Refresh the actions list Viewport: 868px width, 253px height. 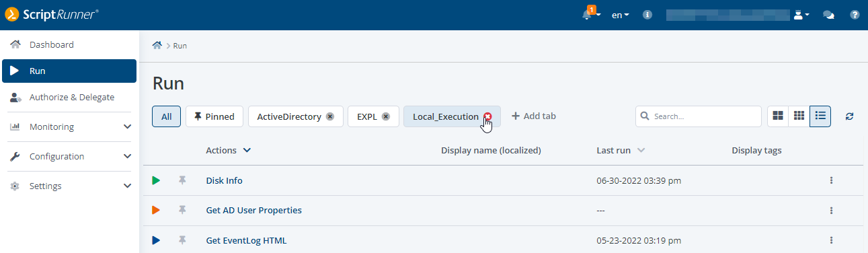pyautogui.click(x=850, y=116)
